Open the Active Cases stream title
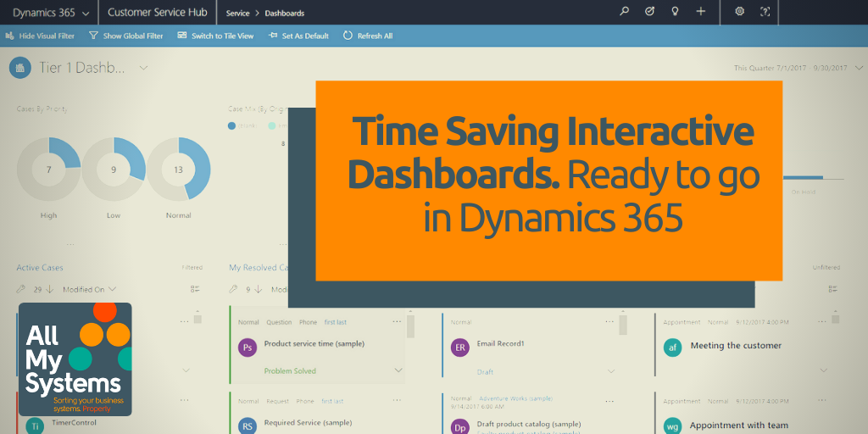868x434 pixels. point(40,267)
